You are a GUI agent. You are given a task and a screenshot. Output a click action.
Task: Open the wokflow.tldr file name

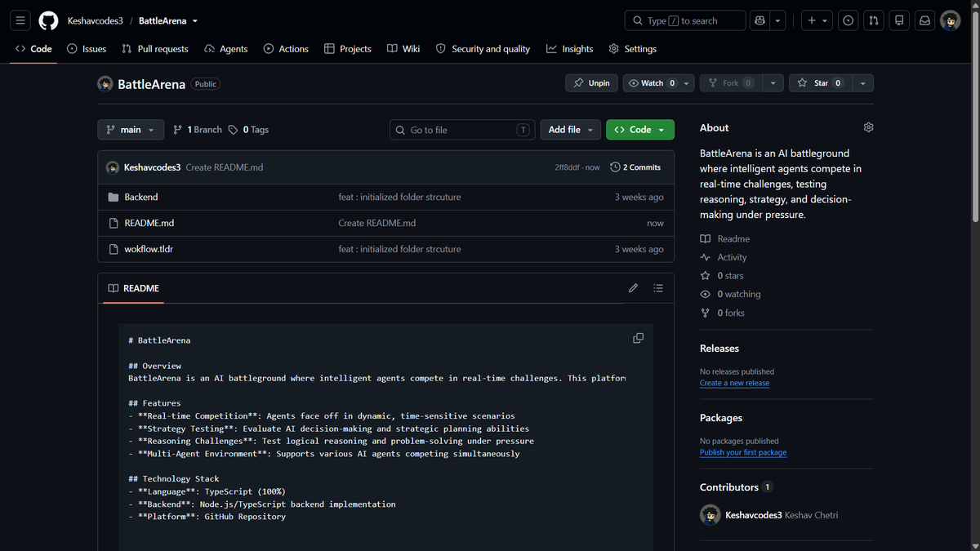149,249
